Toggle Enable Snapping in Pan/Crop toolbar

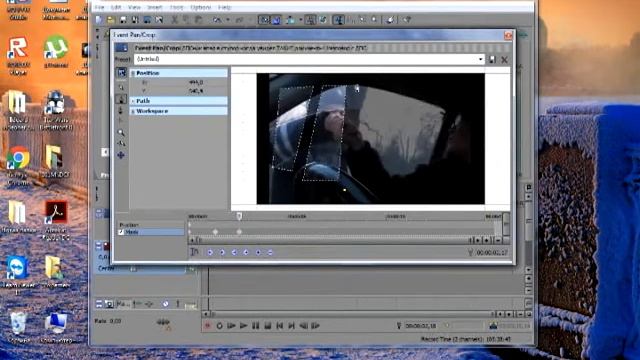point(121,144)
